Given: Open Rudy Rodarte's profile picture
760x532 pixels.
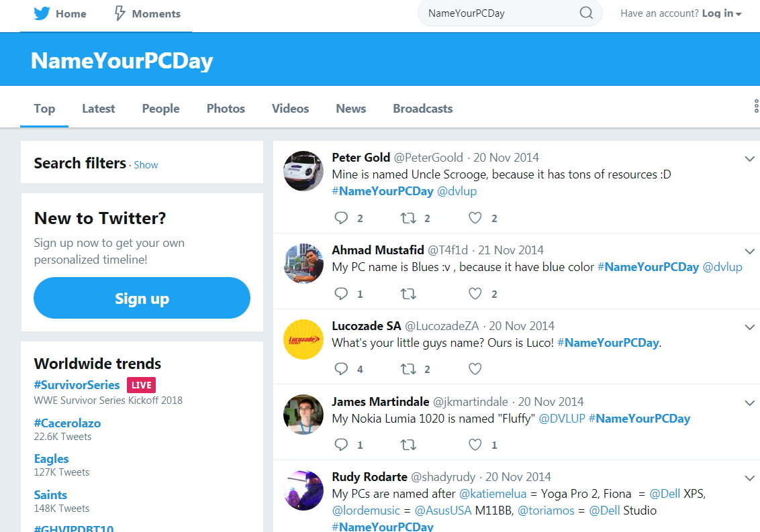Looking at the screenshot, I should pyautogui.click(x=303, y=490).
